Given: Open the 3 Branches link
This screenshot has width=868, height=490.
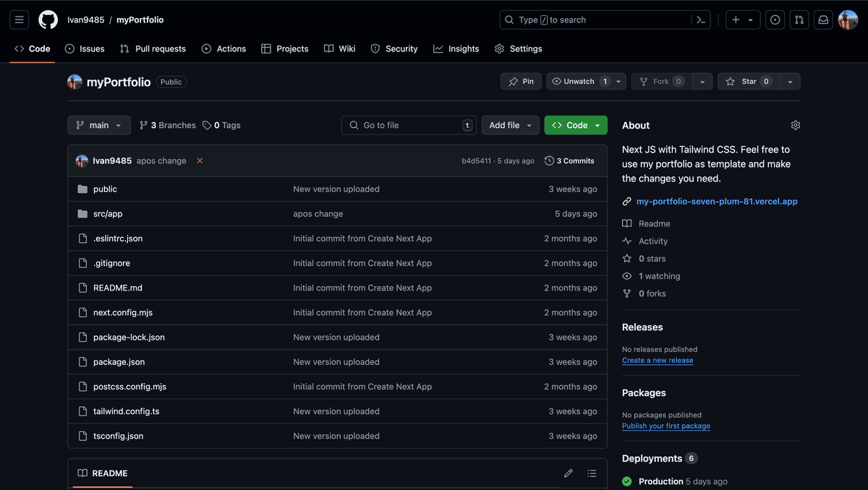Looking at the screenshot, I should coord(168,125).
